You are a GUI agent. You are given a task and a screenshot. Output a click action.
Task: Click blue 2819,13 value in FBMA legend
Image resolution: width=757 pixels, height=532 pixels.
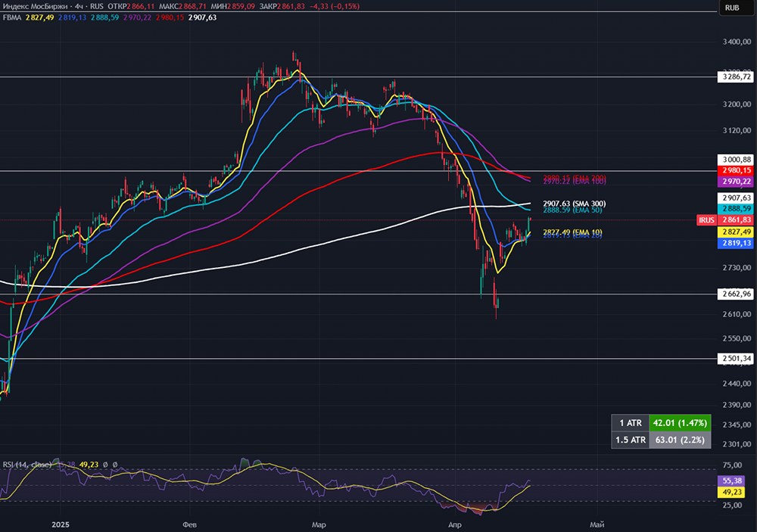[x=73, y=17]
